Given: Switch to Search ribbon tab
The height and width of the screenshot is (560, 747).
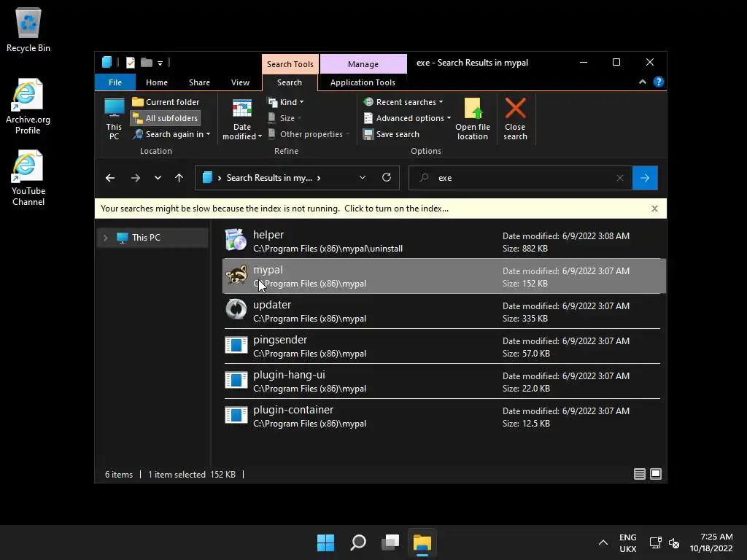Looking at the screenshot, I should pos(290,82).
